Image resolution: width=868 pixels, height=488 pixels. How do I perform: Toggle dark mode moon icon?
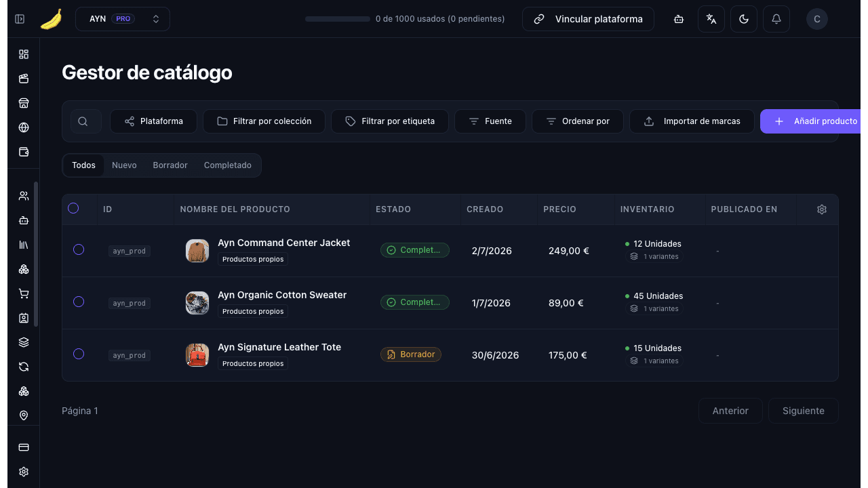[744, 19]
